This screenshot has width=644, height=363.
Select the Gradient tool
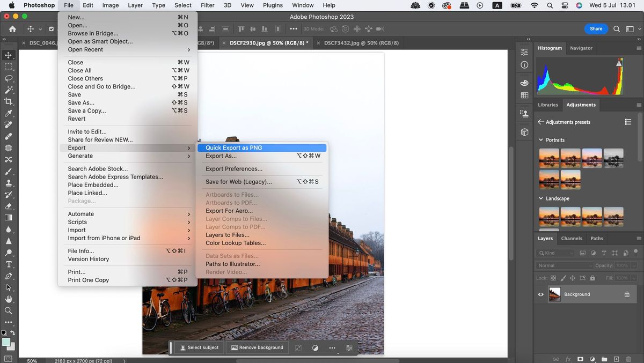[9, 218]
